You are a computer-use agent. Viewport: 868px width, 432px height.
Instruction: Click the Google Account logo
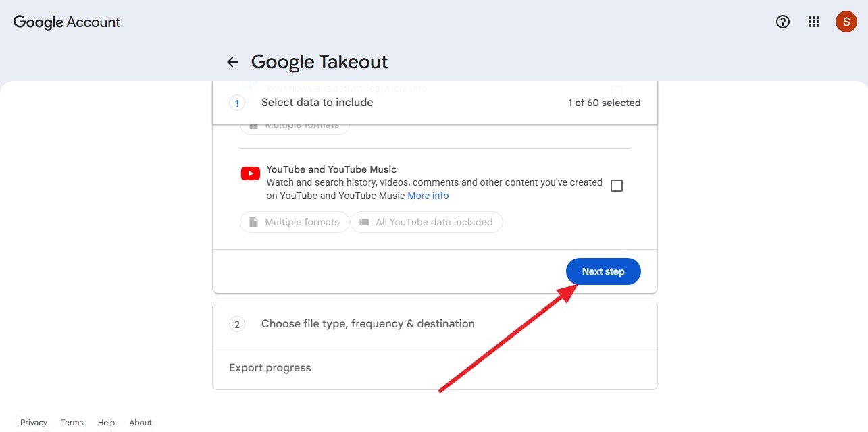click(67, 22)
